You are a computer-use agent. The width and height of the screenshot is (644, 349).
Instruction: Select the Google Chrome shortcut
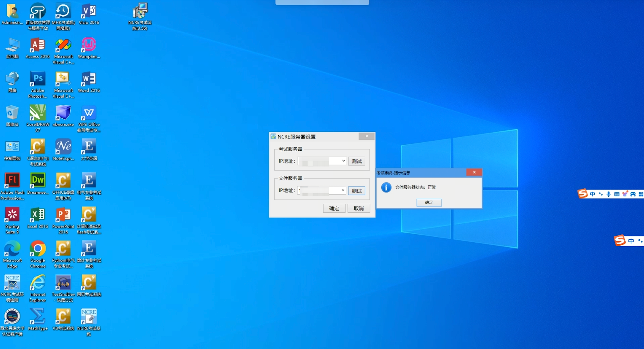pos(38,255)
